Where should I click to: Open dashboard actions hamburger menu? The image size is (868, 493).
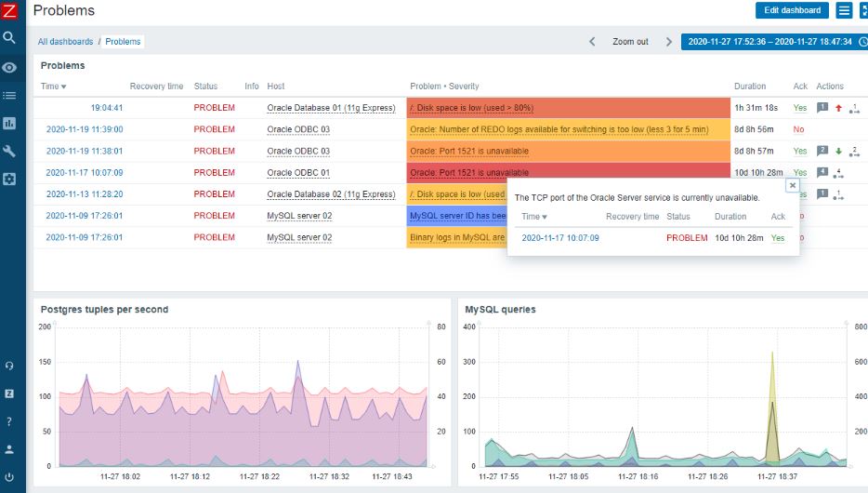844,10
